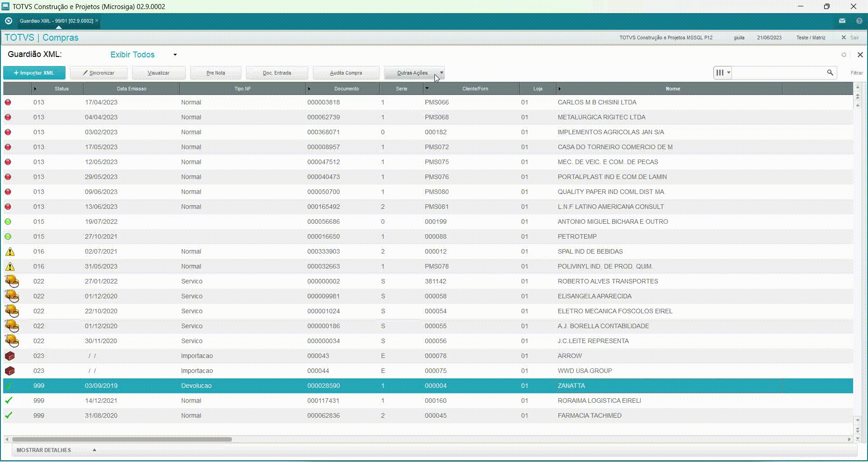This screenshot has width=868, height=462.
Task: Sort by Serie column header
Action: pos(401,89)
